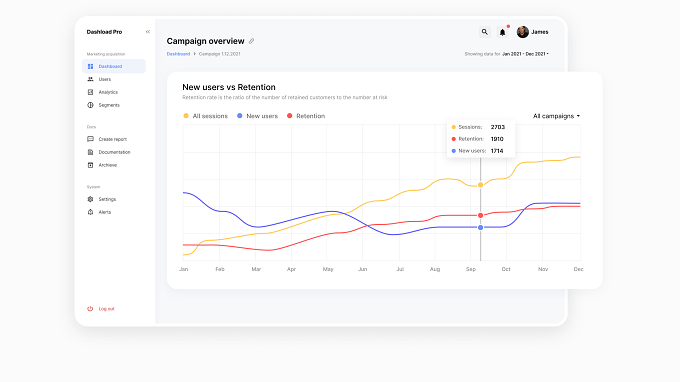Click the Analytics icon in sidebar
The width and height of the screenshot is (680, 382).
point(90,92)
